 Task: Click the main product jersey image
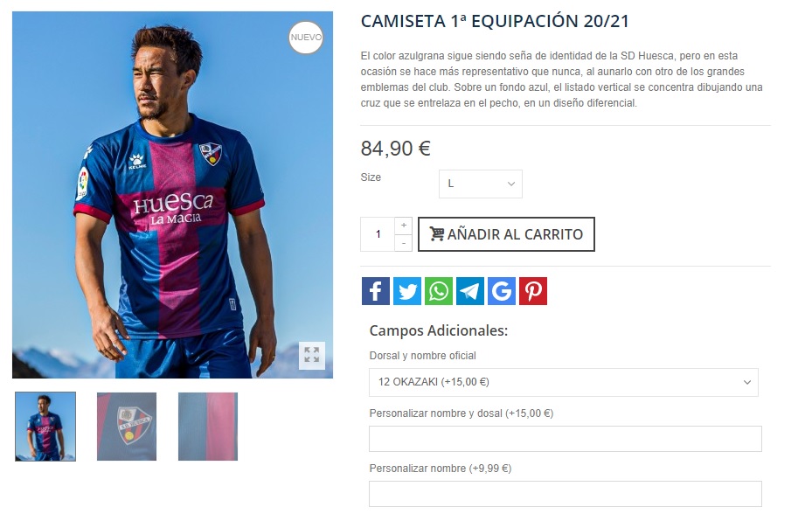tap(172, 195)
